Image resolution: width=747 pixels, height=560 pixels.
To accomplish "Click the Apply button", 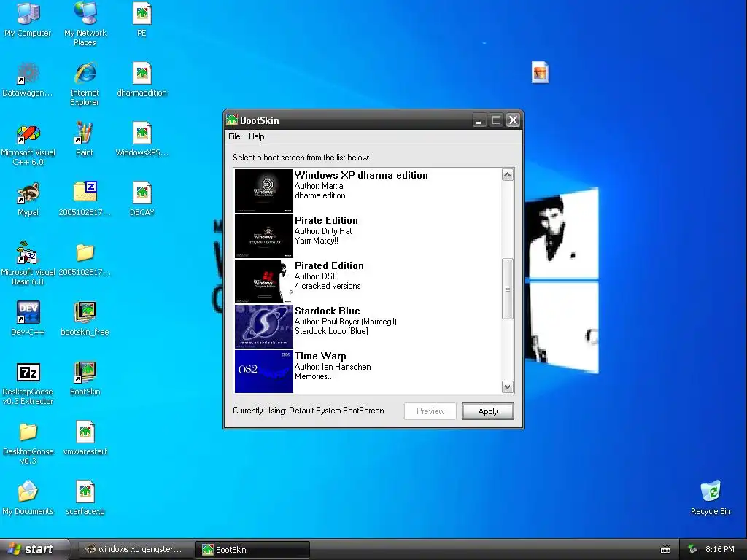I will 488,411.
